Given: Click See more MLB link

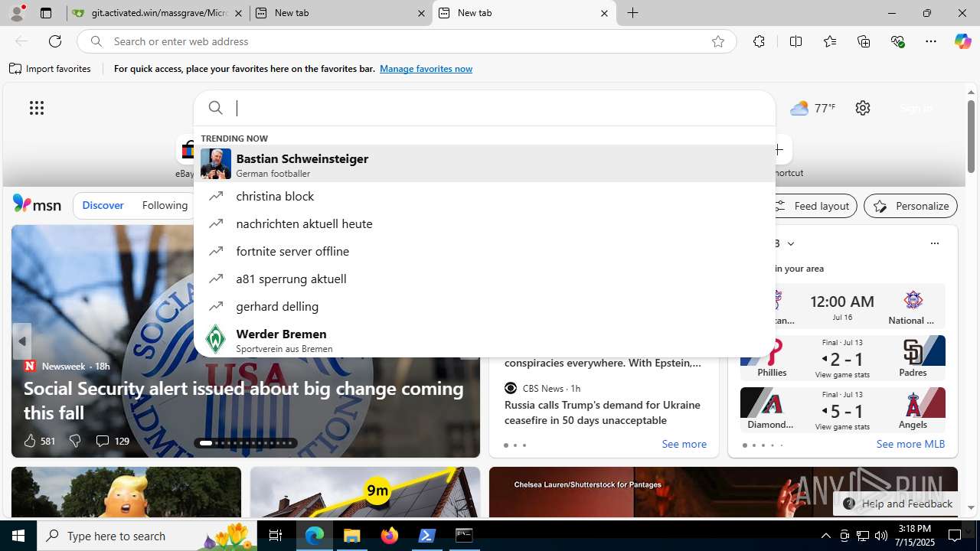Looking at the screenshot, I should click(x=910, y=444).
